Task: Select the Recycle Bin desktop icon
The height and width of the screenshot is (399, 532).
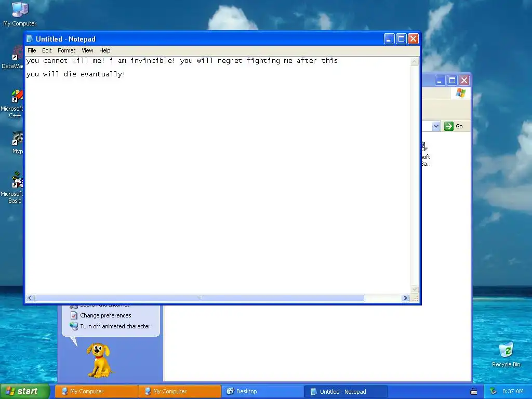Action: click(x=506, y=354)
